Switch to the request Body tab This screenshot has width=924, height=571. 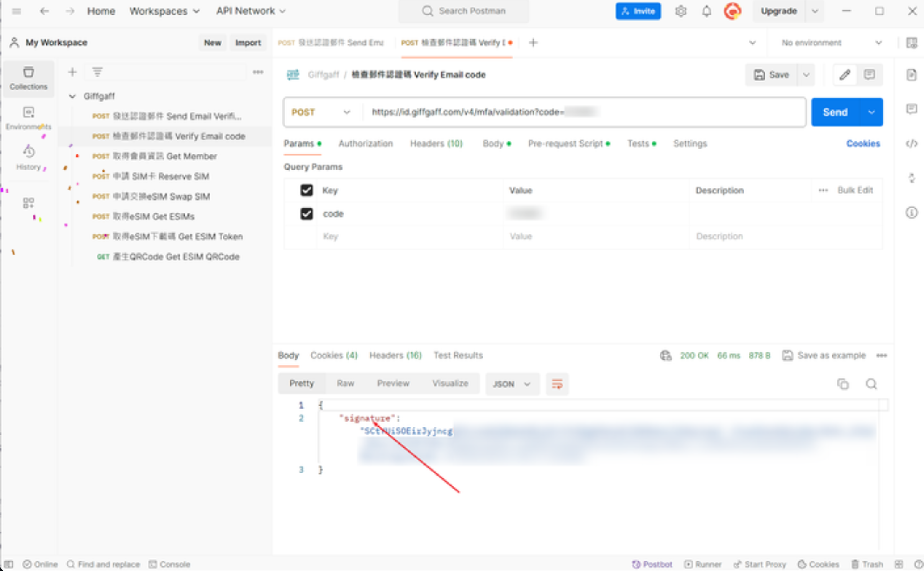497,144
